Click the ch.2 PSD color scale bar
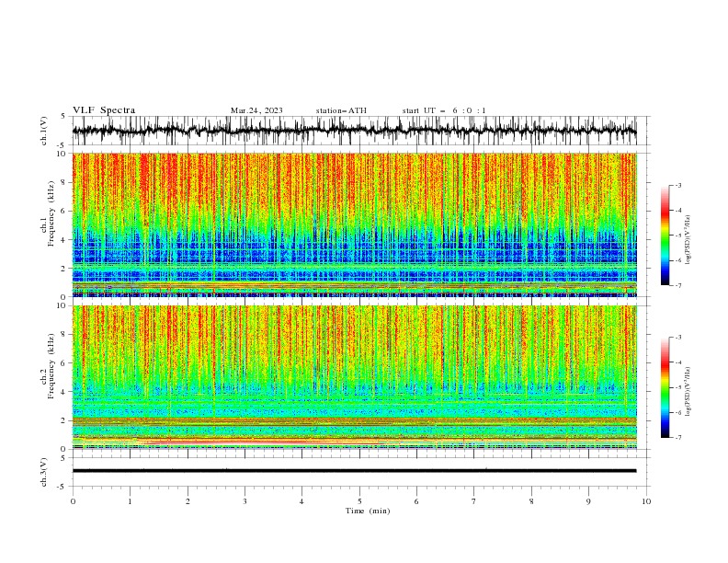The width and height of the screenshot is (728, 563). 665,387
